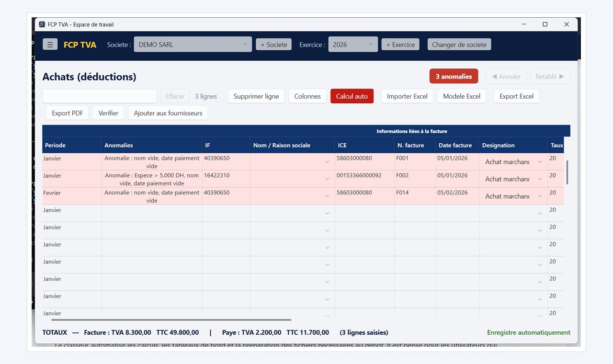Image resolution: width=613 pixels, height=364 pixels.
Task: Click the 3 lignes count label
Action: pos(206,96)
